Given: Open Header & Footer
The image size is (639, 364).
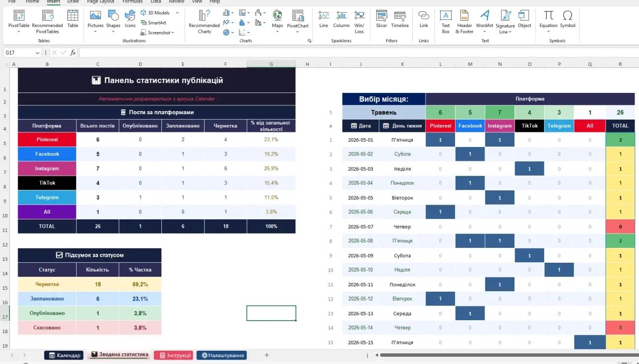Looking at the screenshot, I should point(464,21).
